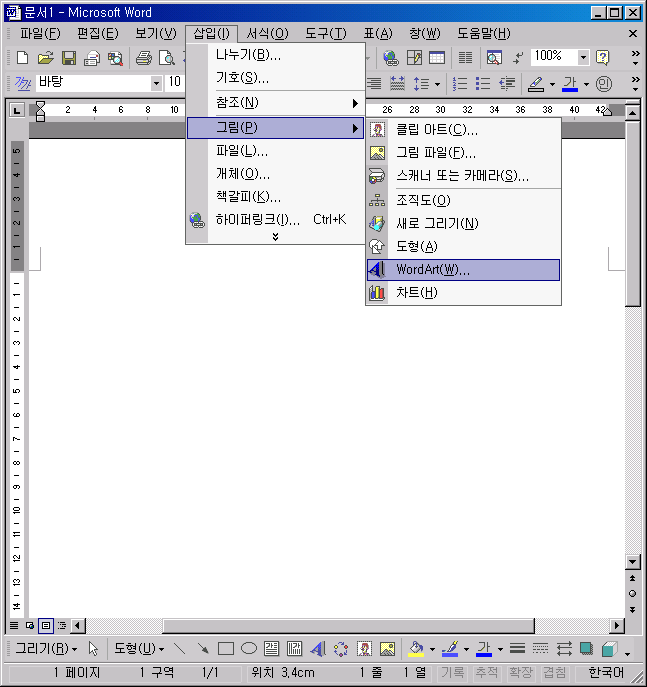Toggle 추적 track changes in status bar
Screen dimensions: 647x687
487,672
